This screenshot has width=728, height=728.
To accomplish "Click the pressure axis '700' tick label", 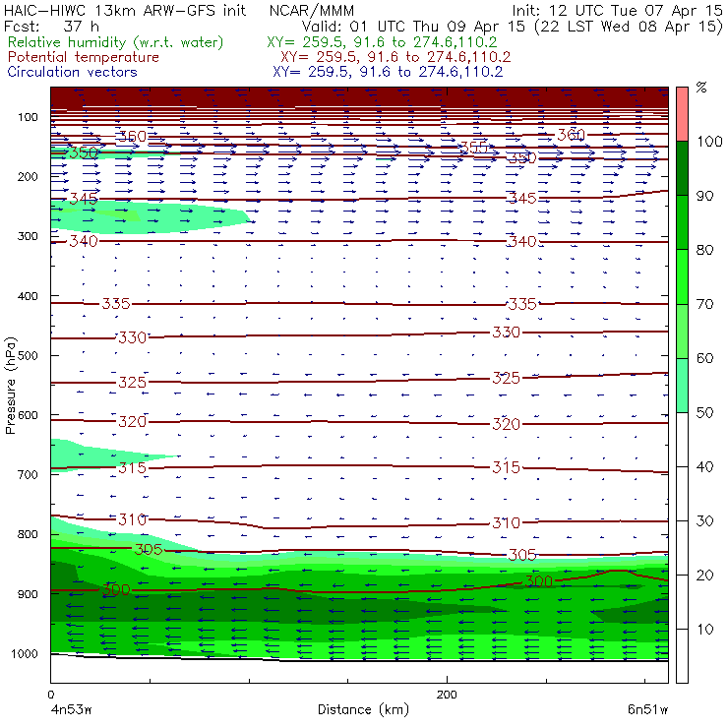I will (28, 474).
